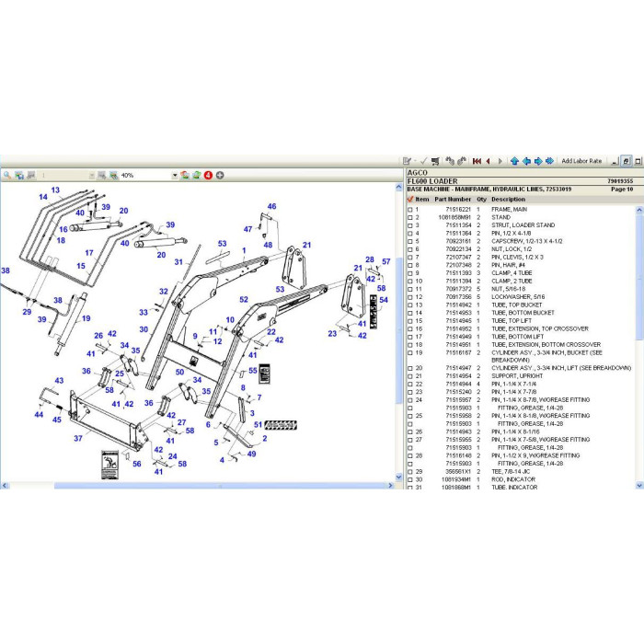The height and width of the screenshot is (644, 644).
Task: Click the parts list scroll up arrow
Action: click(x=639, y=210)
